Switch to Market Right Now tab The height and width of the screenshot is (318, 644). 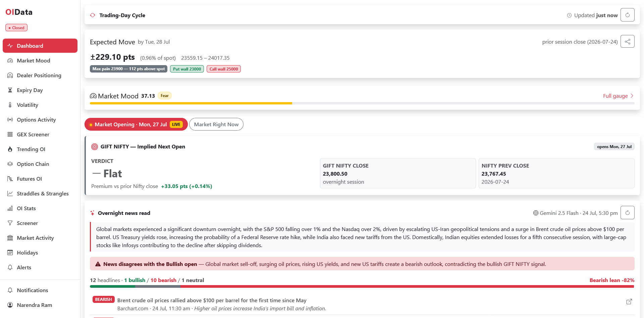pyautogui.click(x=216, y=124)
